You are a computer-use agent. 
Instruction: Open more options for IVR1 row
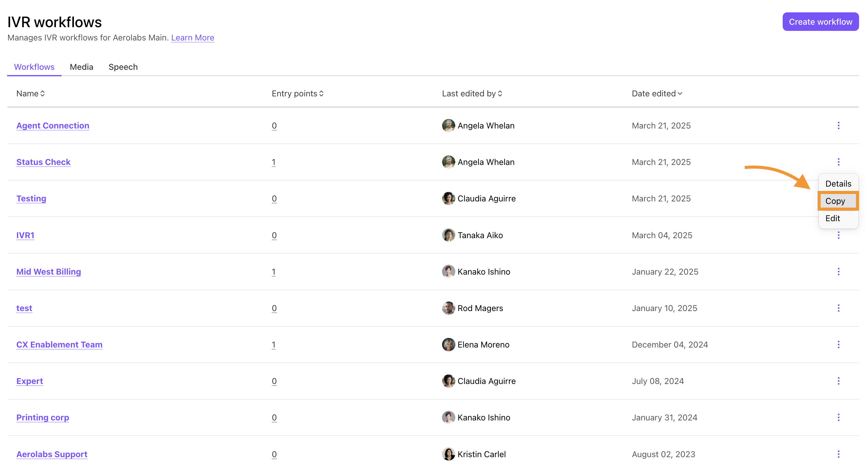pos(838,235)
